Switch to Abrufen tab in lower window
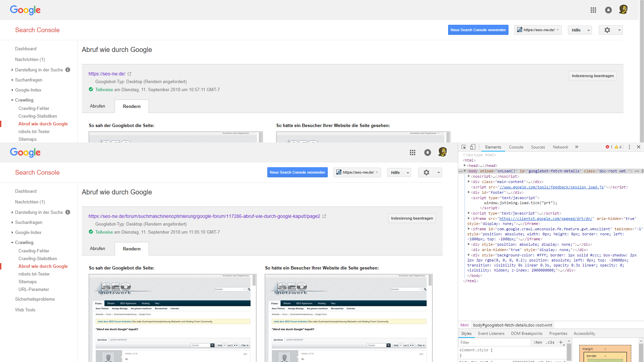This screenshot has height=362, width=644. point(98,249)
